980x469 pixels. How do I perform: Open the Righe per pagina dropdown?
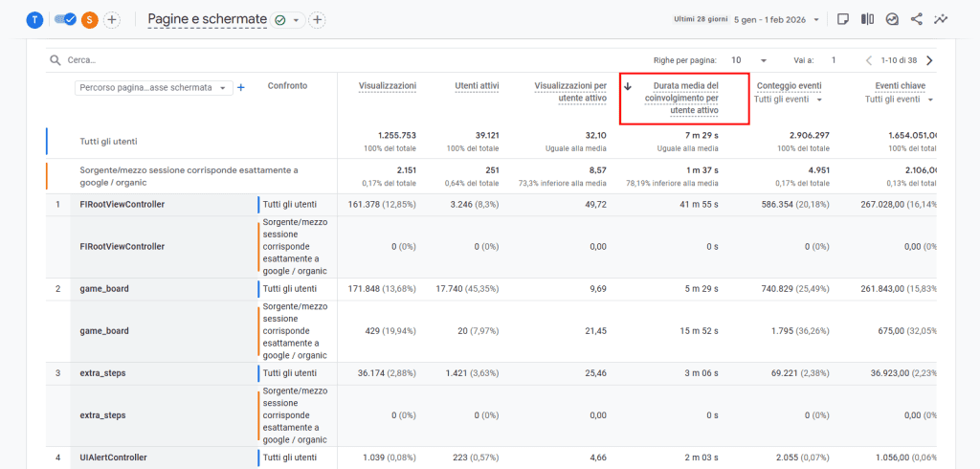click(x=748, y=60)
